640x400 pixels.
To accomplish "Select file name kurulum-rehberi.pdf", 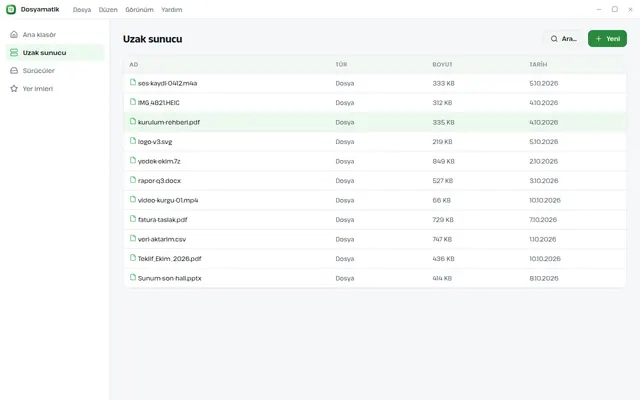I will (169, 122).
